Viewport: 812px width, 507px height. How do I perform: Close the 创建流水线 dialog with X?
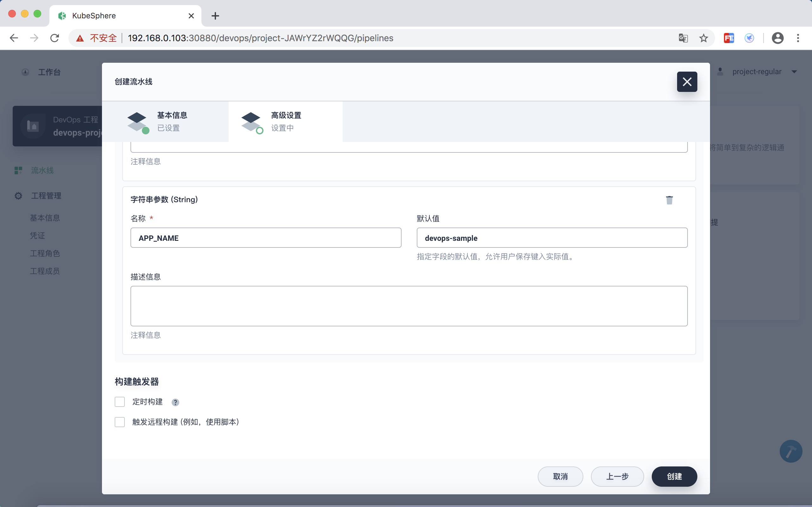[687, 81]
